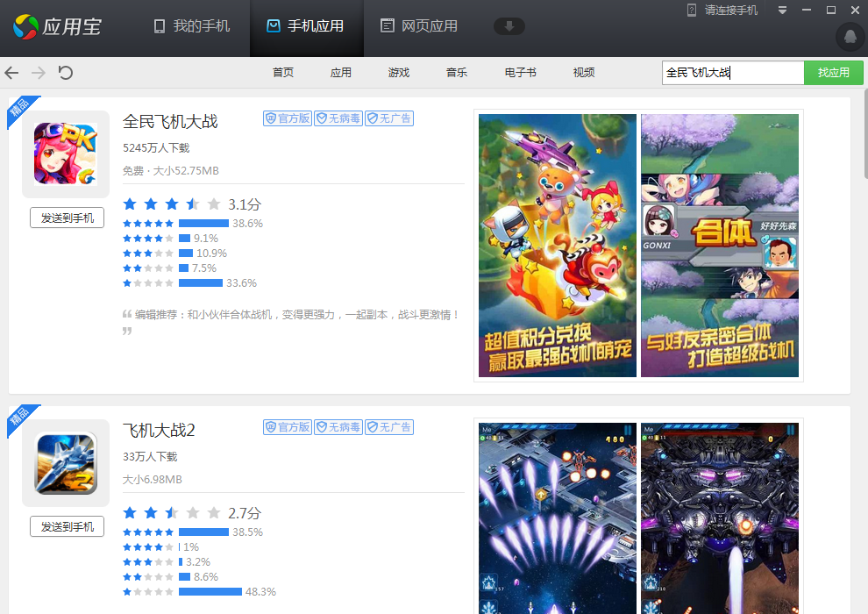
Task: Click the 请连接手机 help icon
Action: pyautogui.click(x=692, y=10)
